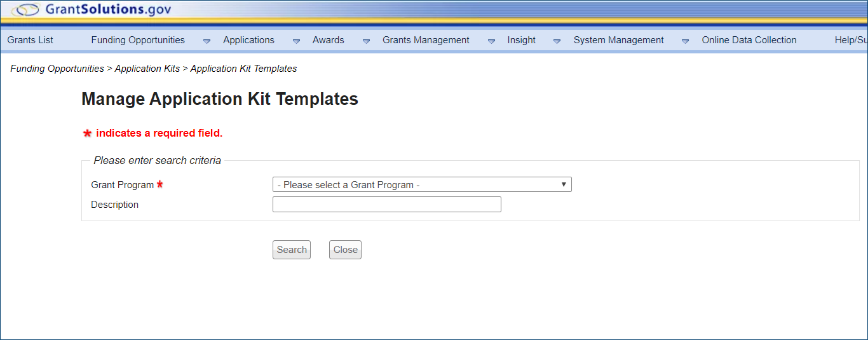Open the Grants List menu item
This screenshot has height=340, width=868.
click(x=31, y=40)
